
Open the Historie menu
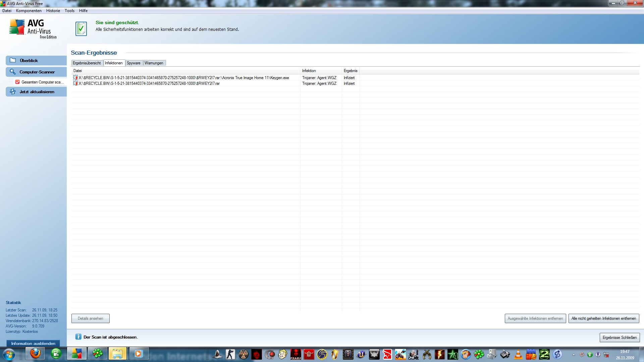point(53,11)
